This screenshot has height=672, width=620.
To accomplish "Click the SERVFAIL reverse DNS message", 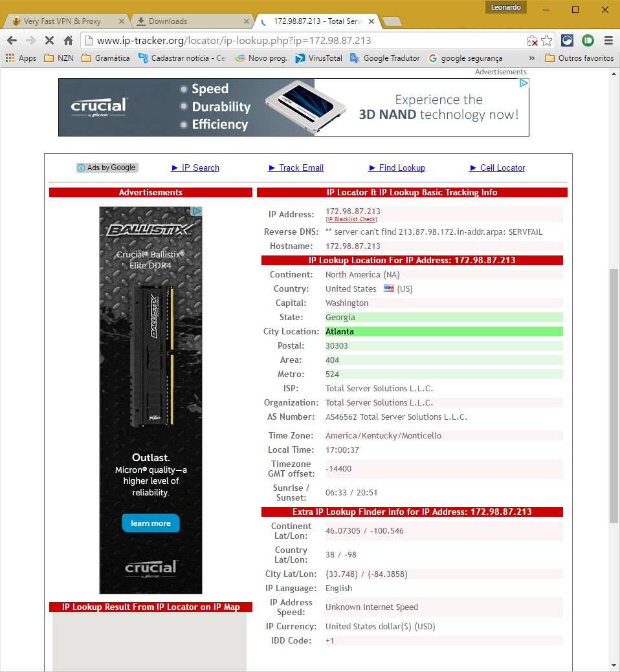I will click(434, 232).
